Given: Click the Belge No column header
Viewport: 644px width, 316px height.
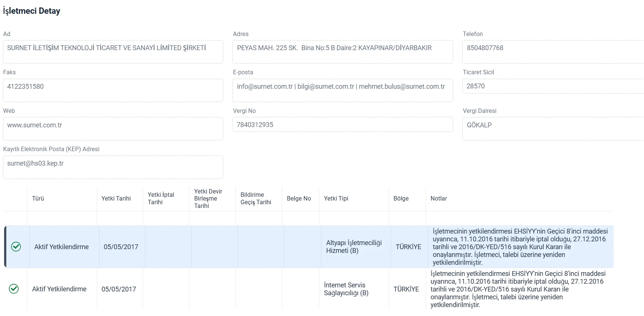Looking at the screenshot, I should (299, 198).
